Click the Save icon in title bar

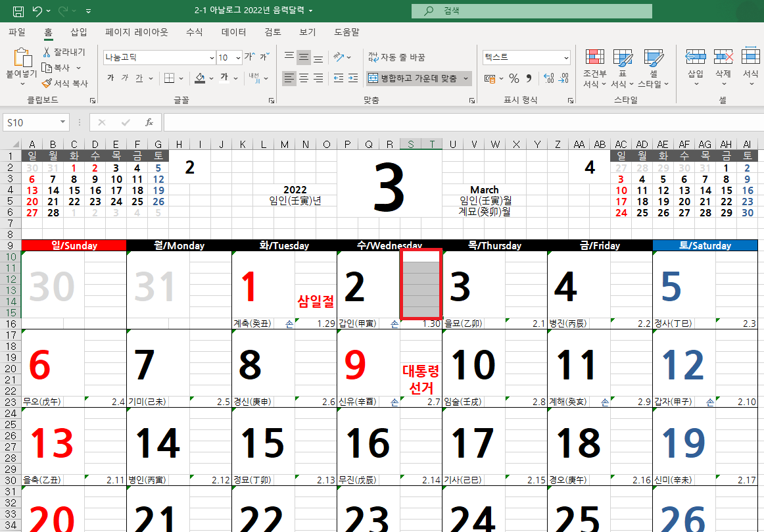coord(18,11)
